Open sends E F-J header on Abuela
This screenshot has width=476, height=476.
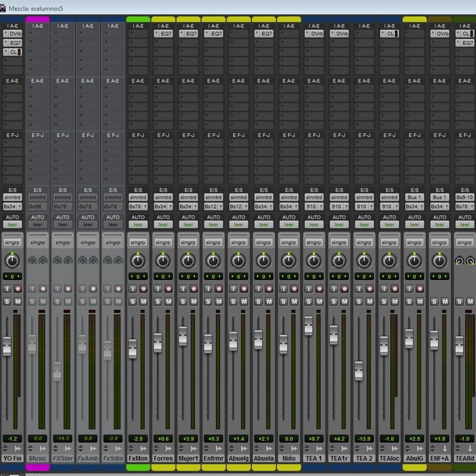pos(264,135)
